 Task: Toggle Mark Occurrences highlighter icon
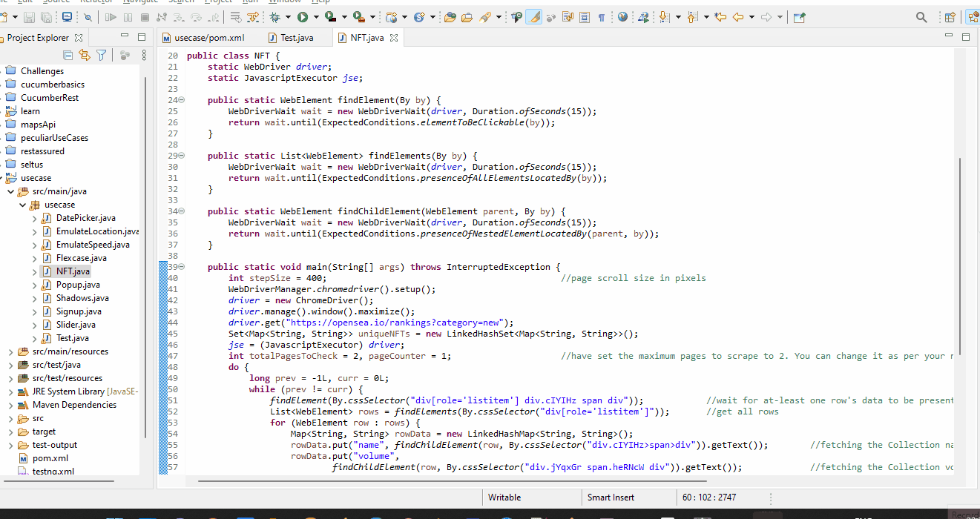(533, 17)
